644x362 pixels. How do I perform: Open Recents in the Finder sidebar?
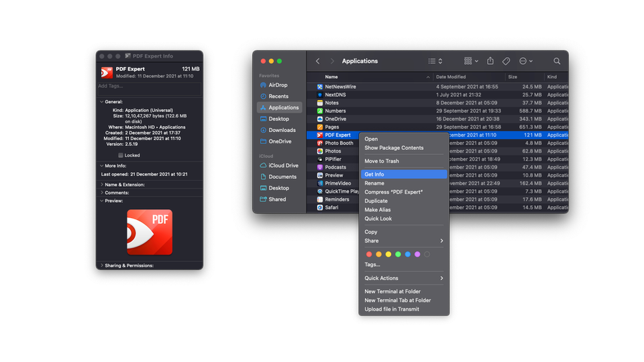pos(279,96)
